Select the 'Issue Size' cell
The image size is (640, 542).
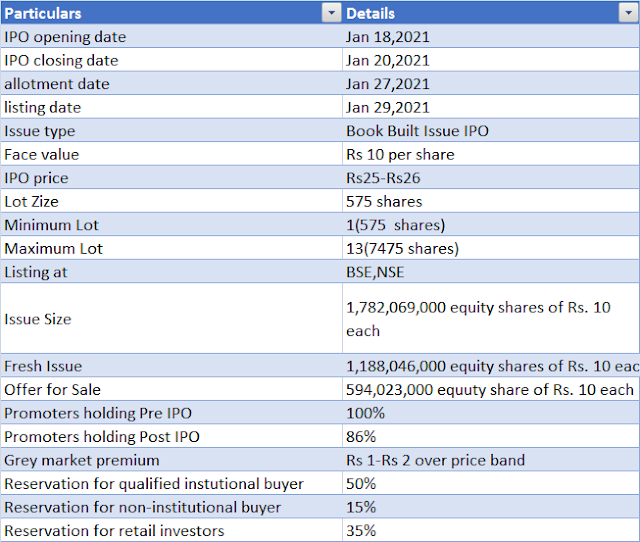pyautogui.click(x=171, y=319)
